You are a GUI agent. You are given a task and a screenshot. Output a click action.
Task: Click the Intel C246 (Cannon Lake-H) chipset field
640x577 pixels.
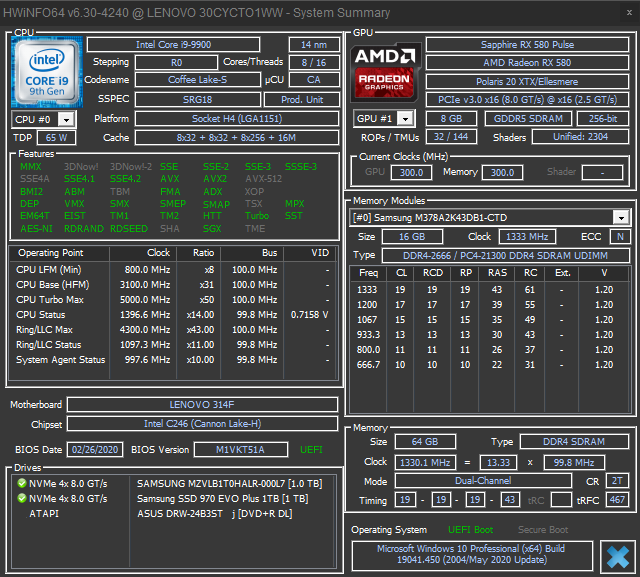pos(202,424)
